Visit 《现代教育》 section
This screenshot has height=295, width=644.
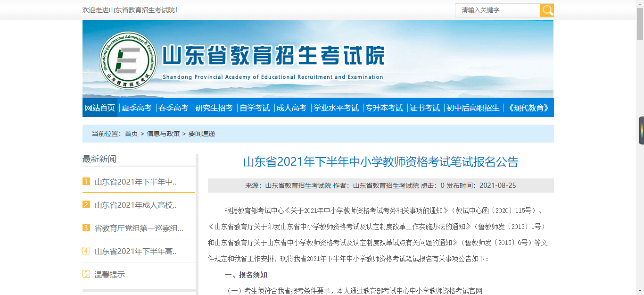pyautogui.click(x=528, y=108)
